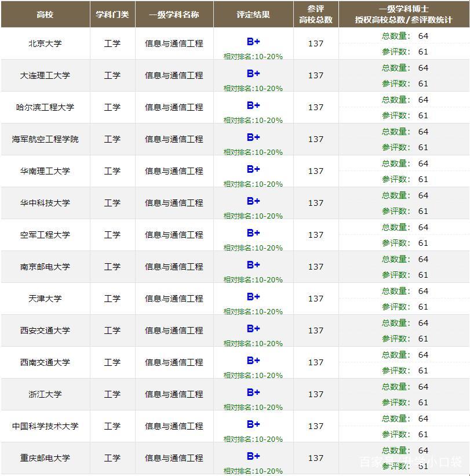
Task: Click the B+ grade for 北京大学
Action: point(253,42)
